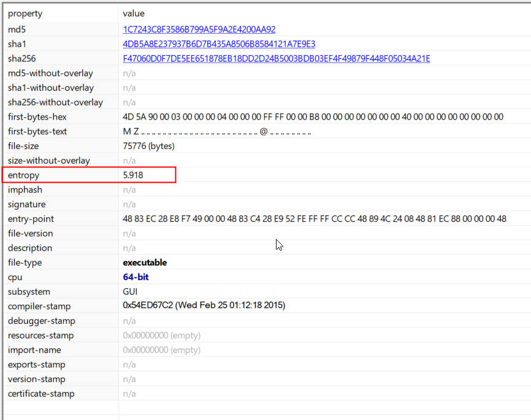Select the compiler-stamp timestamp value

pos(204,306)
